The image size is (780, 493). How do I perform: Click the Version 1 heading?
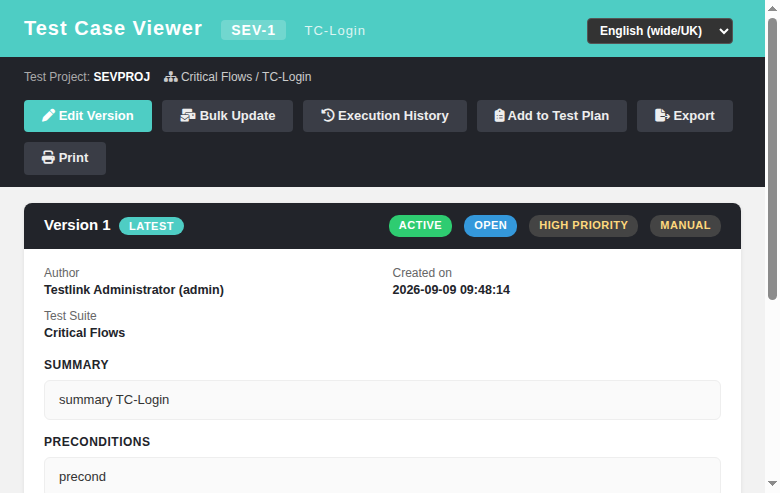coord(77,225)
